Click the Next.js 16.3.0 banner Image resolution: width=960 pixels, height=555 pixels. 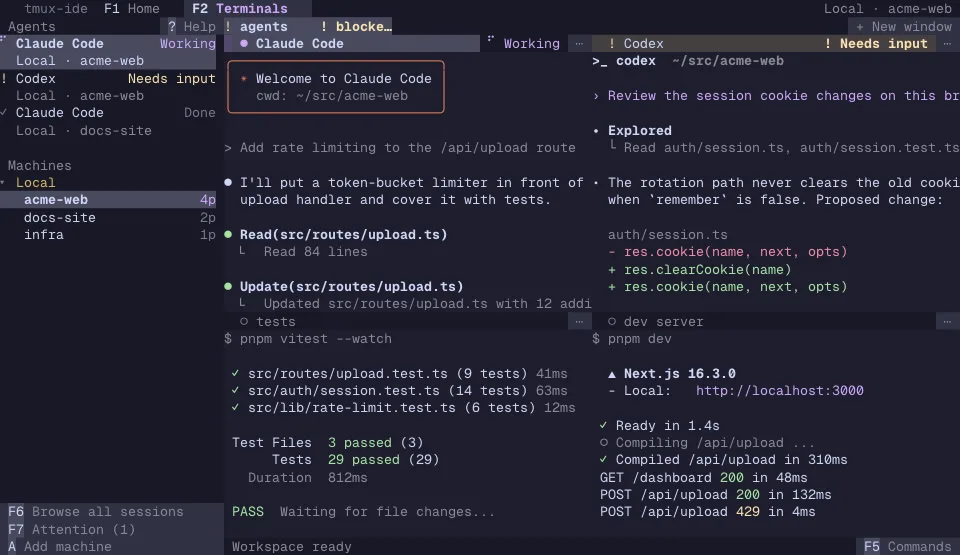click(672, 373)
